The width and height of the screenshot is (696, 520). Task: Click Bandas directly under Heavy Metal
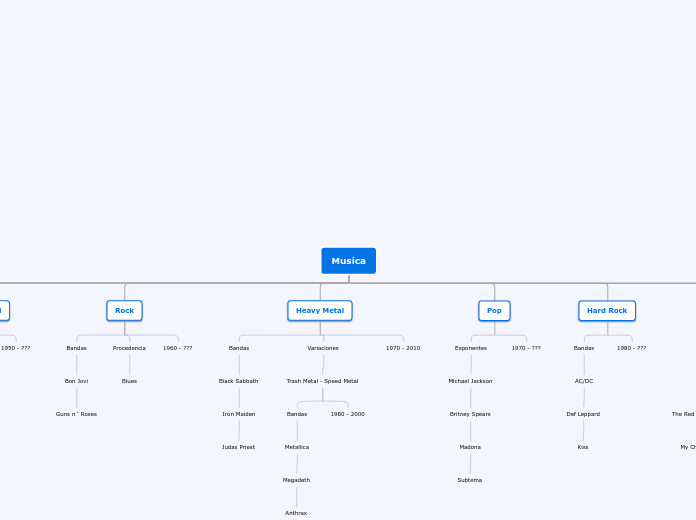click(239, 348)
